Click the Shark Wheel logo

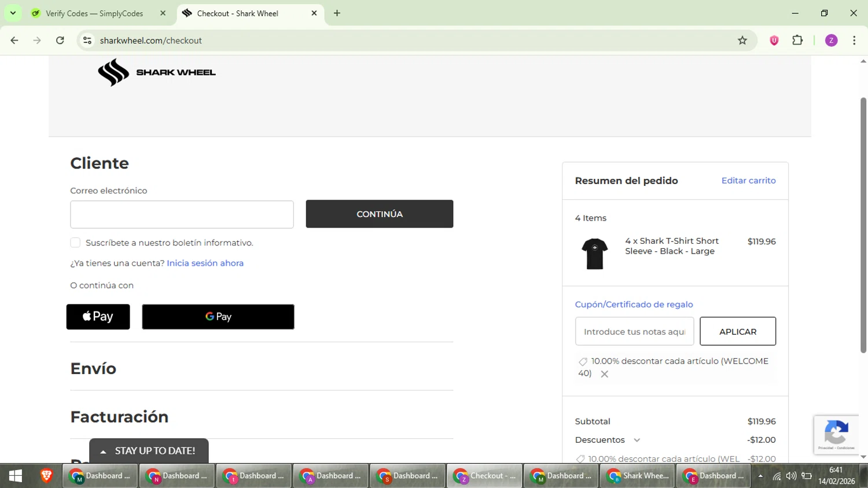click(x=157, y=72)
